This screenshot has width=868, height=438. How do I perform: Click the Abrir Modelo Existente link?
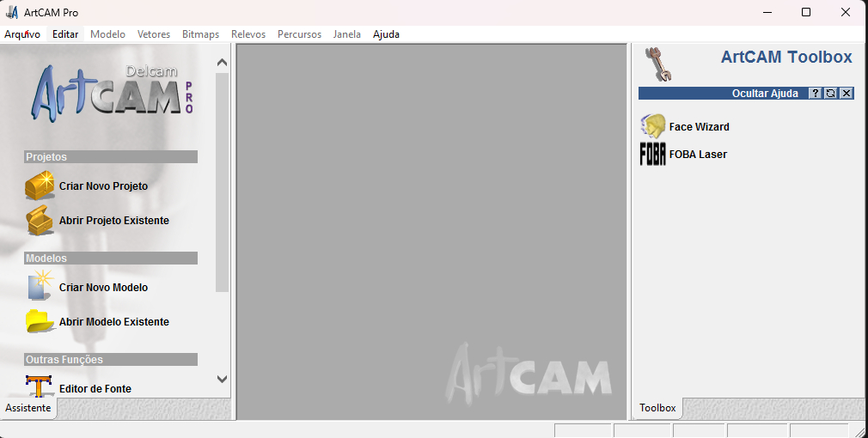pos(114,322)
